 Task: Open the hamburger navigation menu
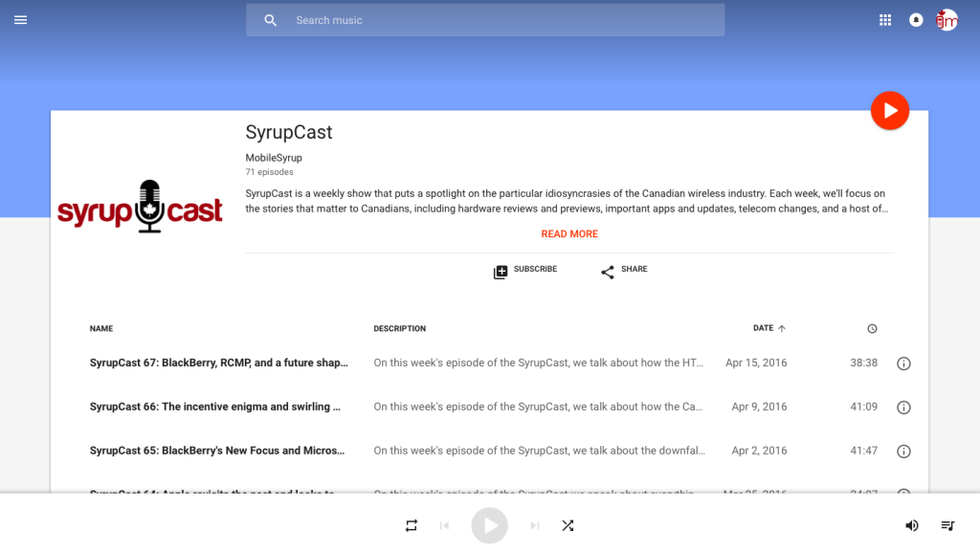point(21,20)
